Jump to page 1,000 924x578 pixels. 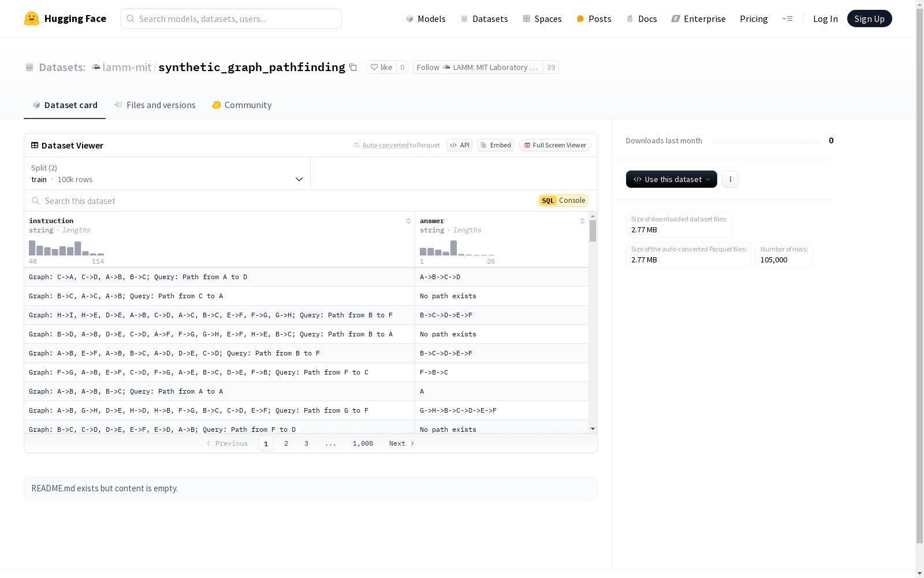click(363, 443)
